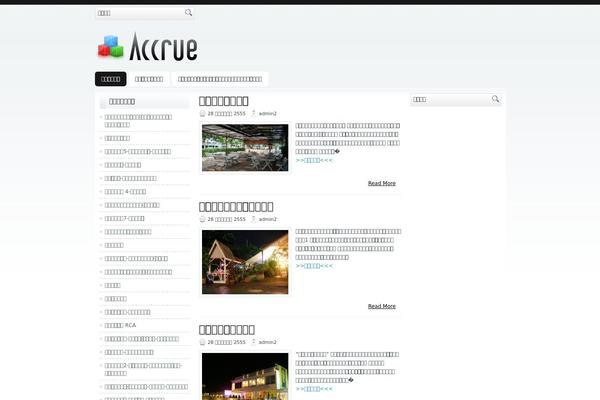
Task: Open admin2 author link on the patio post
Action: pyautogui.click(x=267, y=114)
